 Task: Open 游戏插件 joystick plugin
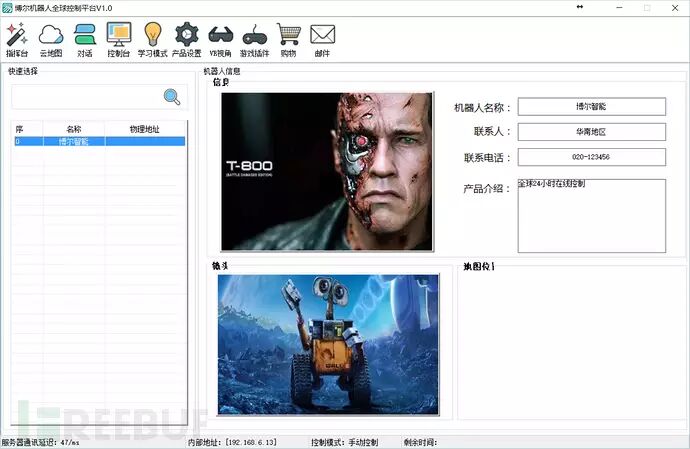click(254, 40)
